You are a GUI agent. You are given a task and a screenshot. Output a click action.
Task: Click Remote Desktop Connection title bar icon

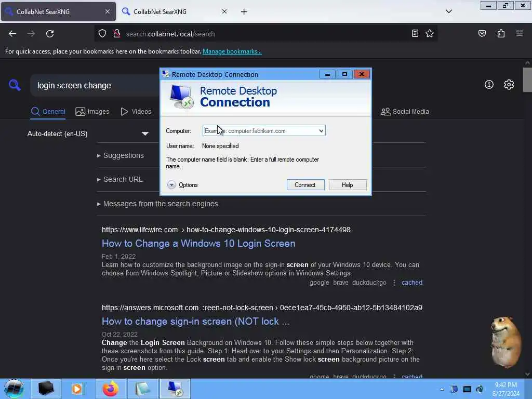[x=166, y=74]
